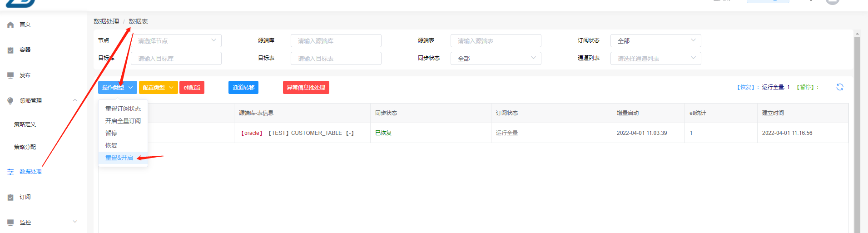Click the 监控 monitor icon
Image resolution: width=868 pixels, height=233 pixels.
10,223
